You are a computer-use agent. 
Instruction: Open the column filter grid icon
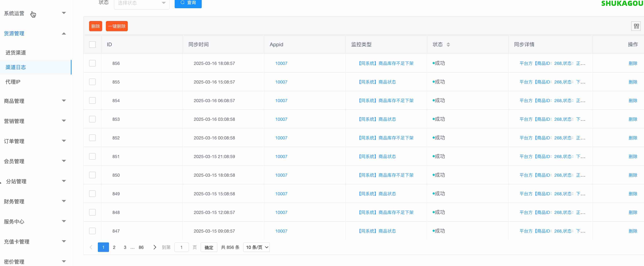pyautogui.click(x=636, y=26)
